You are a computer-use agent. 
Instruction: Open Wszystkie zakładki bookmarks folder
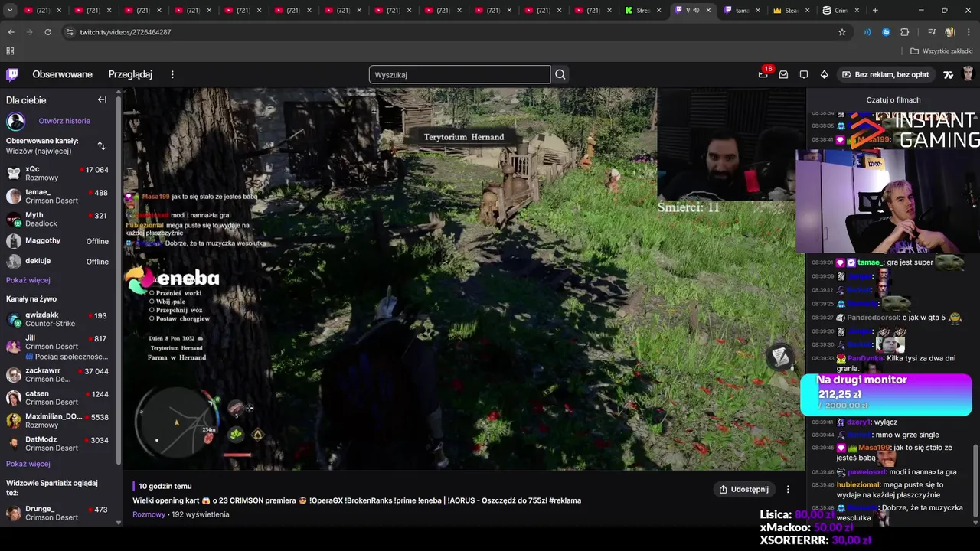click(x=942, y=51)
